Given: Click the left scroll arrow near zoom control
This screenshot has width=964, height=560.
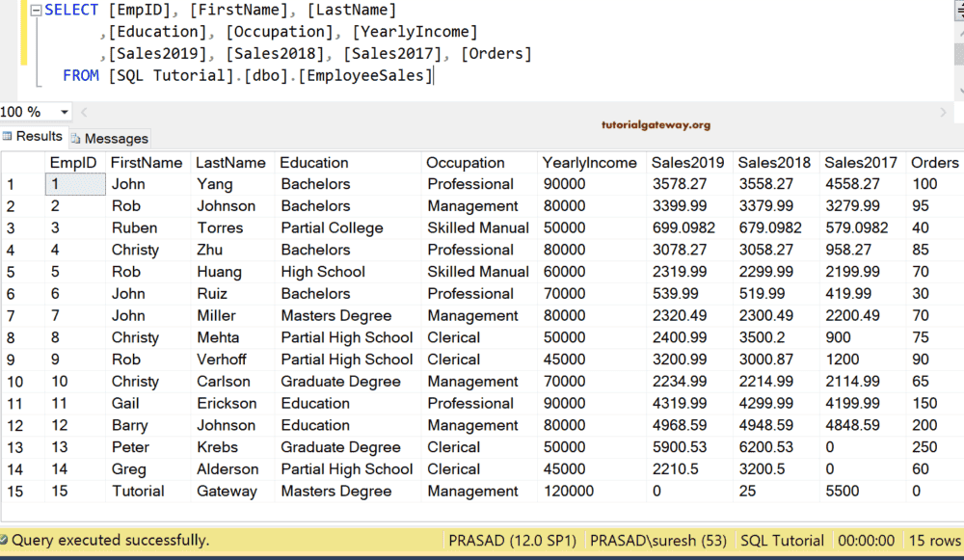Looking at the screenshot, I should [x=83, y=112].
